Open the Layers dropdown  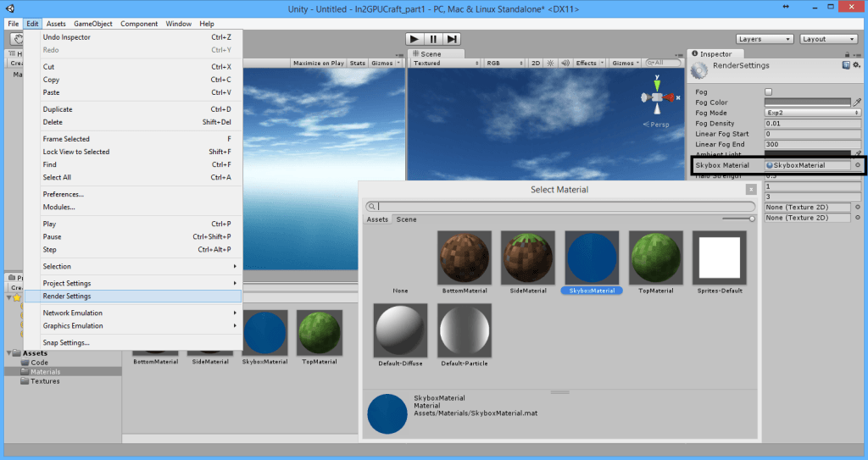click(764, 39)
